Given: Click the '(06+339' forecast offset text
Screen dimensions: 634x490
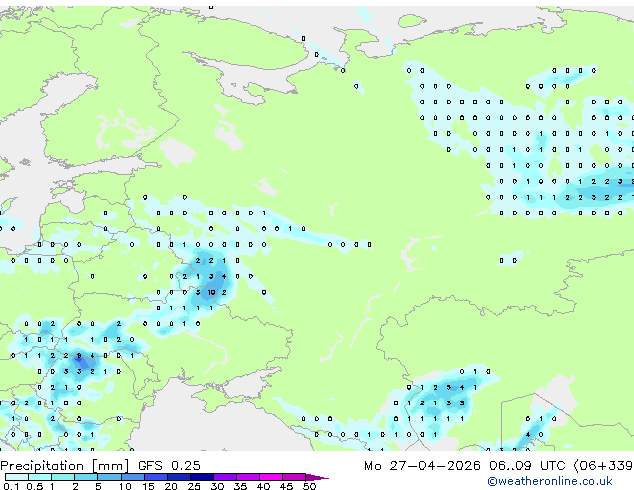Looking at the screenshot, I should tap(603, 466).
